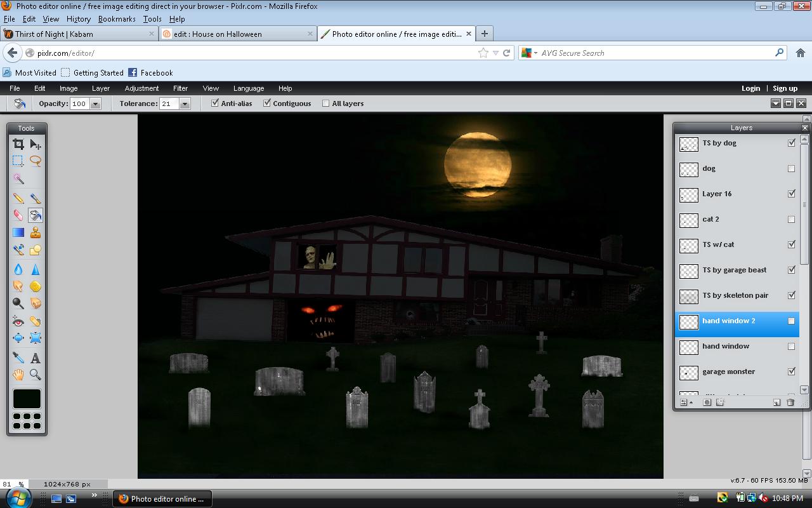Open the Adjustment menu

141,88
